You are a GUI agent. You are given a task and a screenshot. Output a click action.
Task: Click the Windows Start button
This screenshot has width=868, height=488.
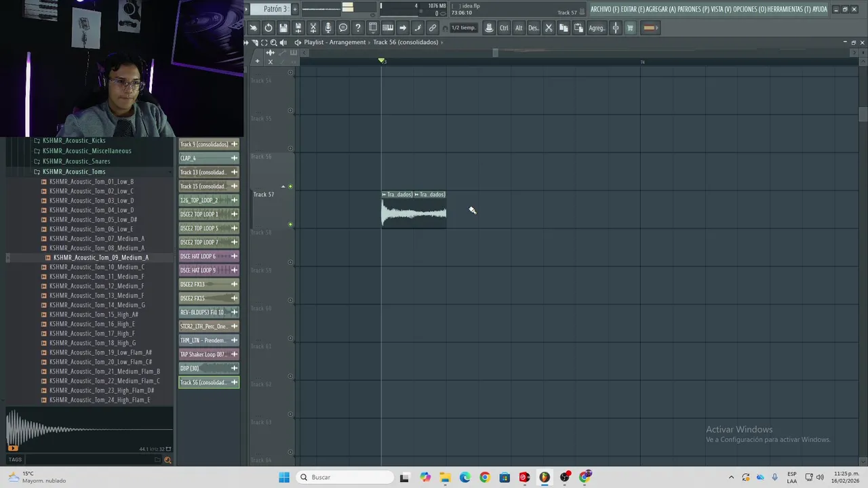tap(283, 477)
